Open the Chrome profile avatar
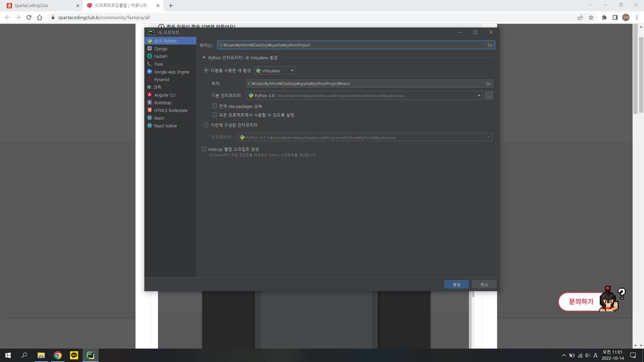This screenshot has height=362, width=644. (626, 17)
